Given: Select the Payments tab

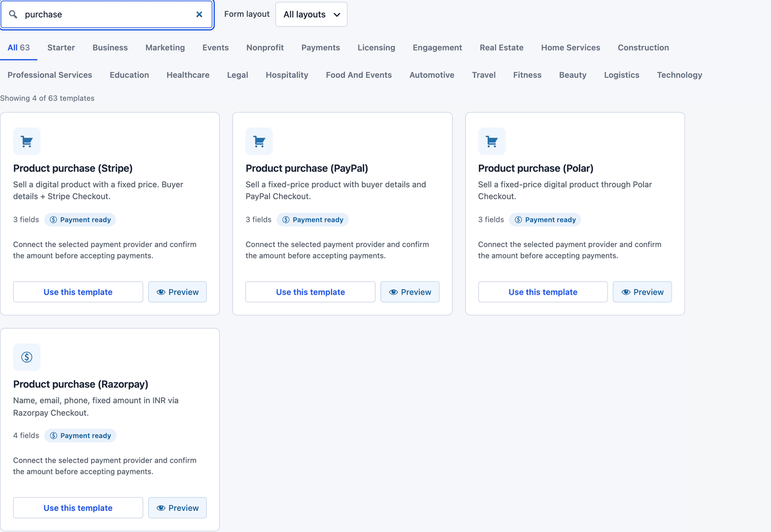Looking at the screenshot, I should [x=320, y=48].
